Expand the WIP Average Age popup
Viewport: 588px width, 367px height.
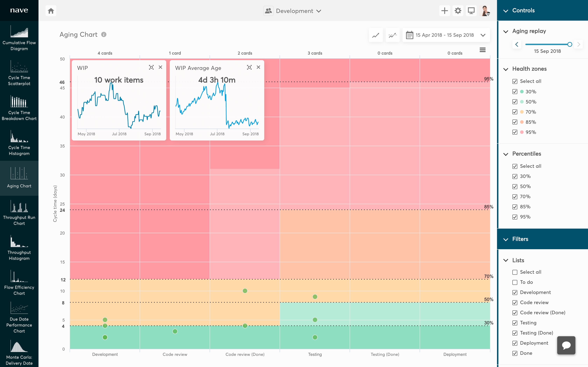pos(249,67)
